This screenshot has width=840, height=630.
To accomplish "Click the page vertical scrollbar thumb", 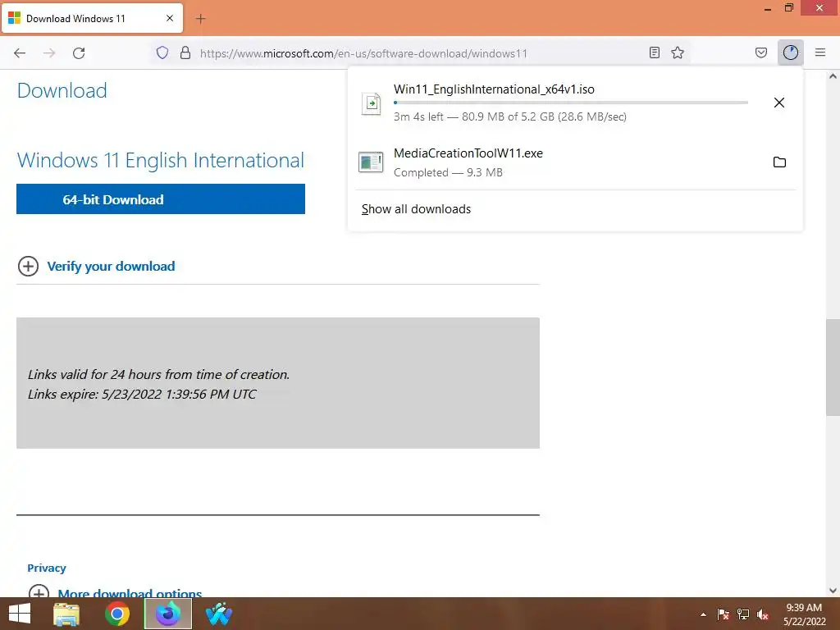I will [x=833, y=367].
